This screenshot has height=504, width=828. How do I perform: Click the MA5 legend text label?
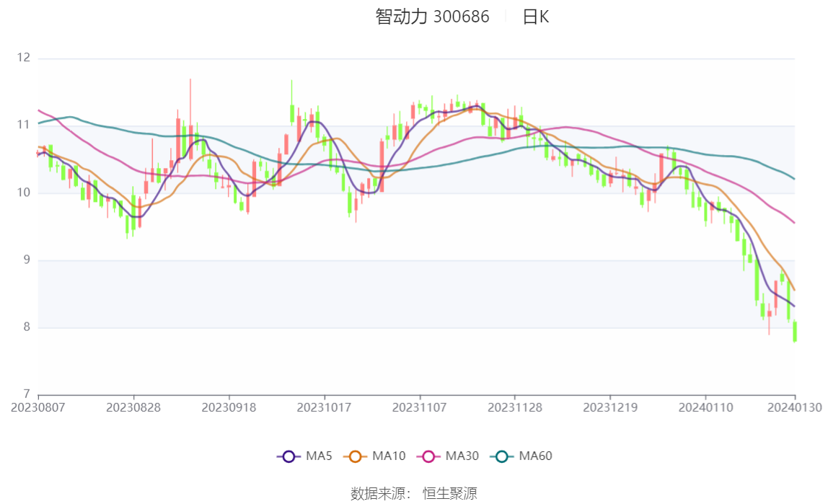[319, 456]
